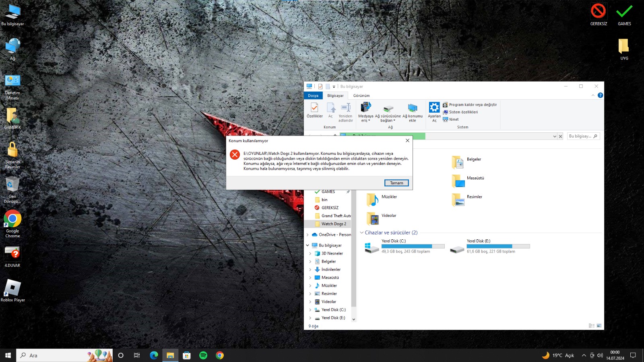Select the UYG folder on desktop
This screenshot has width=644, height=362.
point(624,49)
